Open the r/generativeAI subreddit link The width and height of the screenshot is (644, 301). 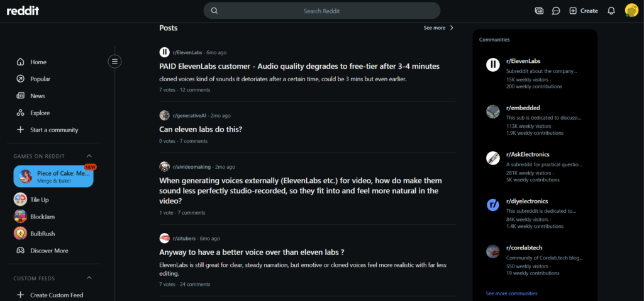click(189, 115)
